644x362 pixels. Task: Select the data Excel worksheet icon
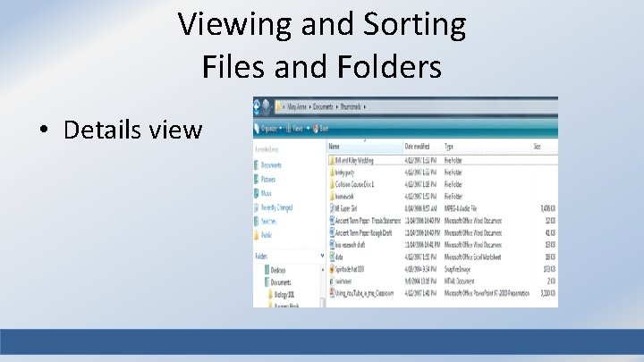click(332, 257)
